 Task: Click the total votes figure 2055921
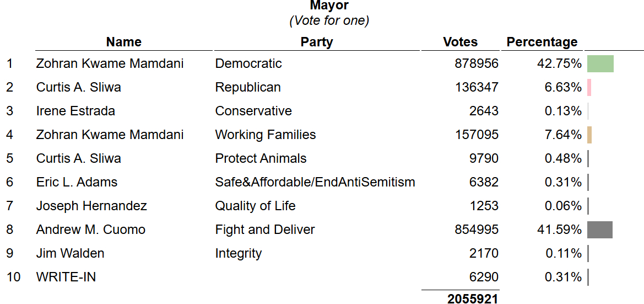tap(472, 298)
